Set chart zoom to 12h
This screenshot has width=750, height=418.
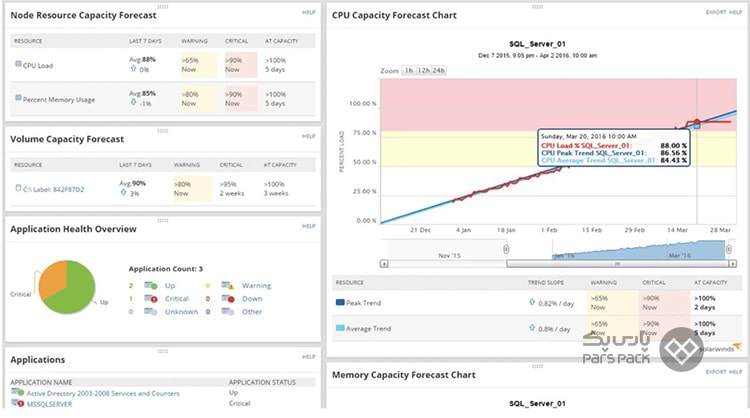click(x=424, y=70)
